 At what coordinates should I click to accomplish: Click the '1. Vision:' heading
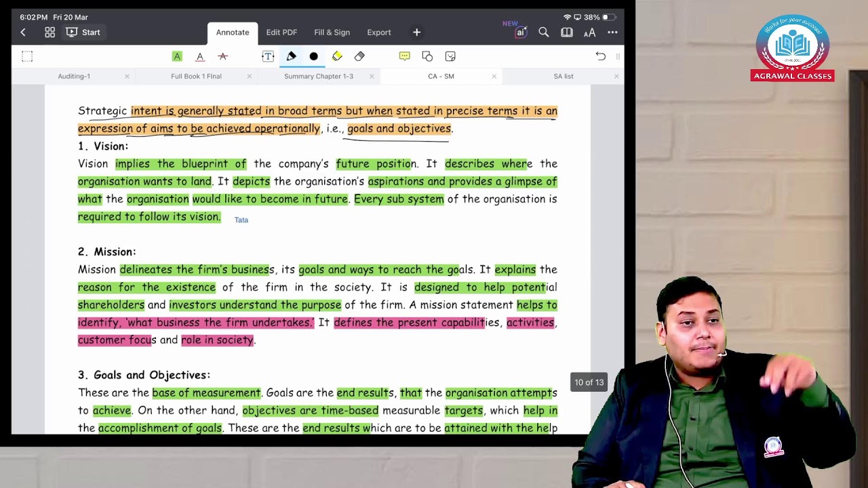tap(103, 146)
